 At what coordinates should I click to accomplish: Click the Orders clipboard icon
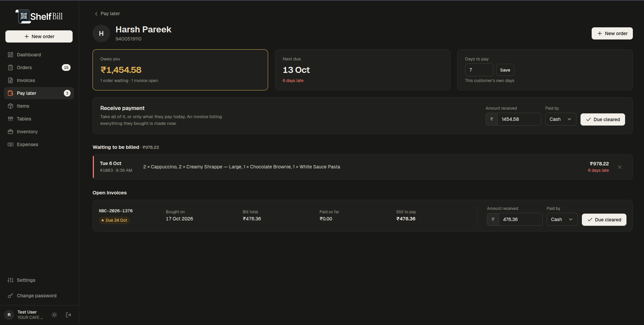coord(10,67)
